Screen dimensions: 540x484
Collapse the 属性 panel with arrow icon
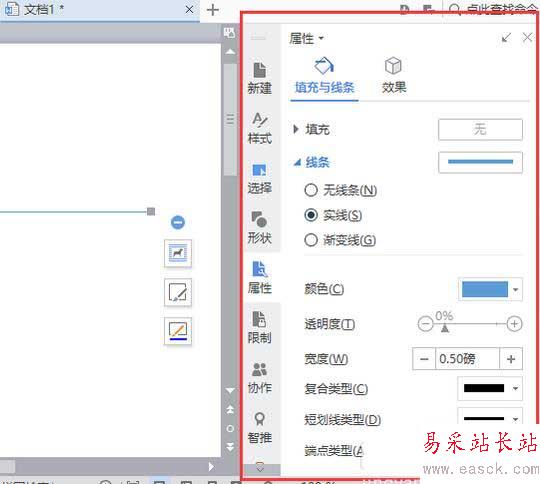pyautogui.click(x=506, y=38)
